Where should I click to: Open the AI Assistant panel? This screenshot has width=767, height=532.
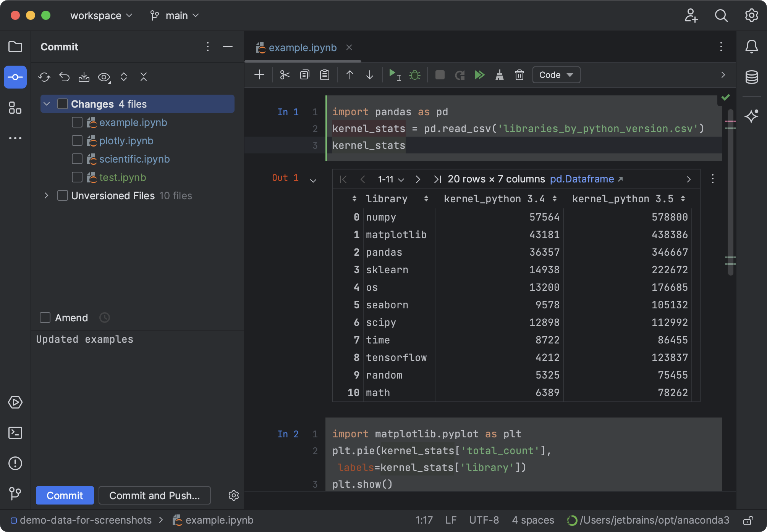pyautogui.click(x=751, y=116)
